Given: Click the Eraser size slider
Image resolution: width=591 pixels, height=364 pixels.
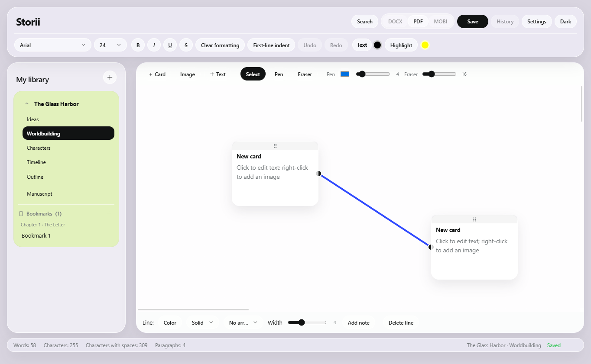Looking at the screenshot, I should [439, 74].
